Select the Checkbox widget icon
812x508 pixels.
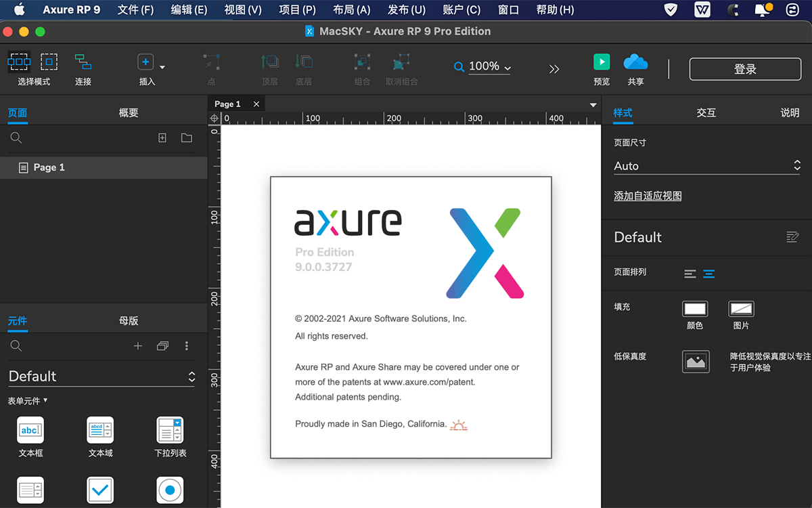[100, 490]
